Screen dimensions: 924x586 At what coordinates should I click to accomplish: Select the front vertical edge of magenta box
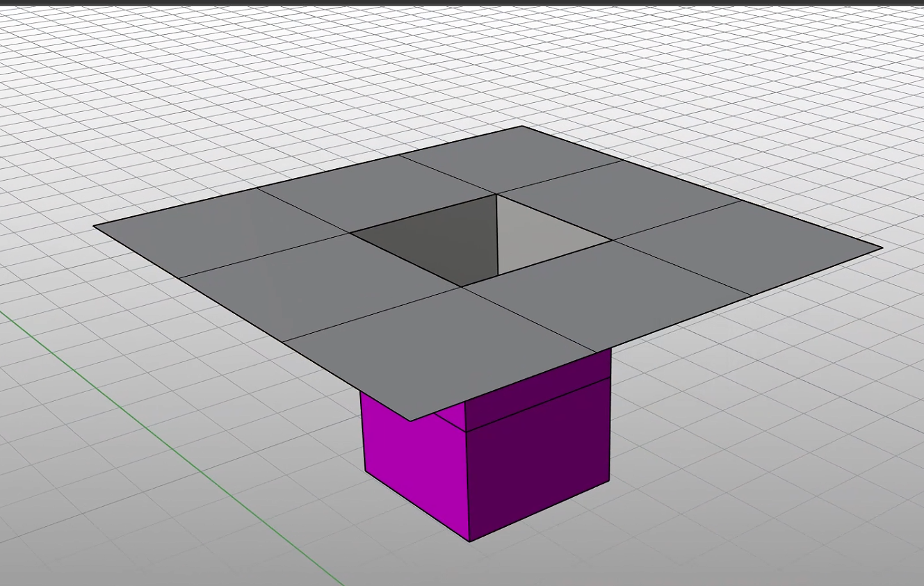[467, 487]
